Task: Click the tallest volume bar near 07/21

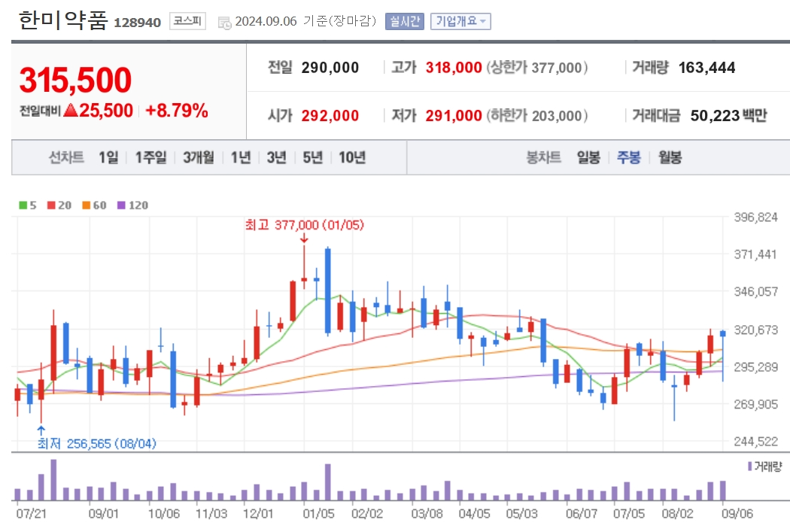Action: 53,479
